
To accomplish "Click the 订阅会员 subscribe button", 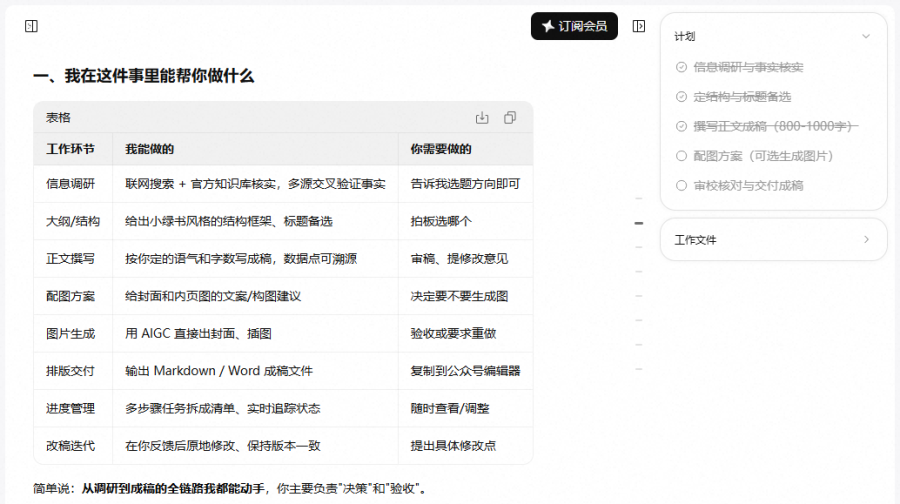I will pyautogui.click(x=574, y=26).
